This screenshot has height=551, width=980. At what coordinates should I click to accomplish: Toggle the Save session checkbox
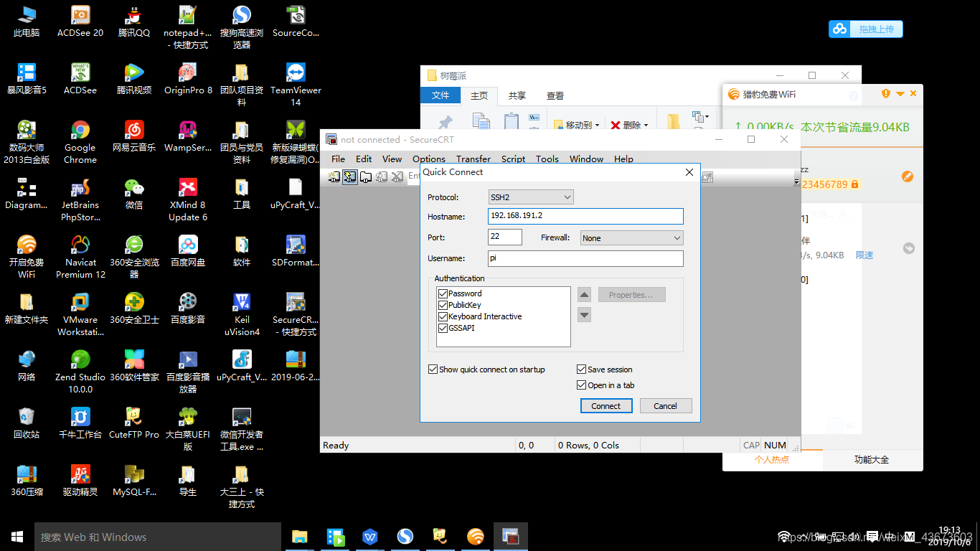coord(581,369)
